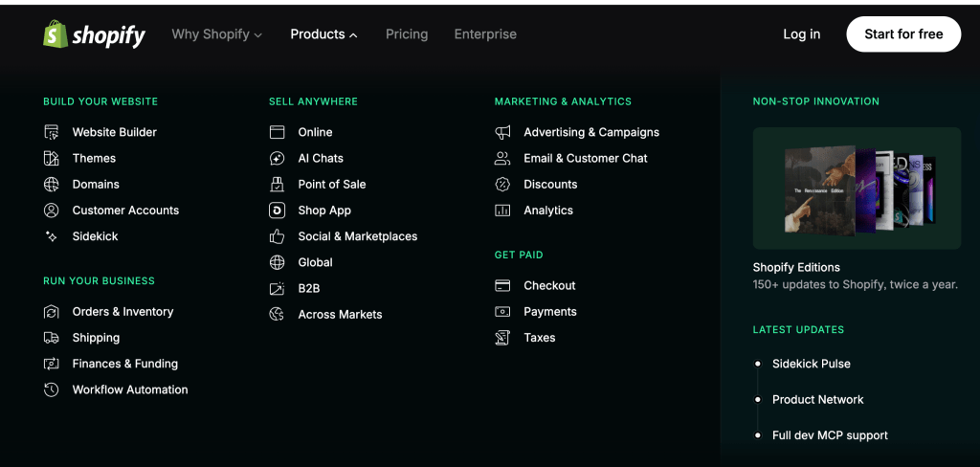Open the Sidekick Pulse update
Screen dimensions: 980x467
pos(812,364)
